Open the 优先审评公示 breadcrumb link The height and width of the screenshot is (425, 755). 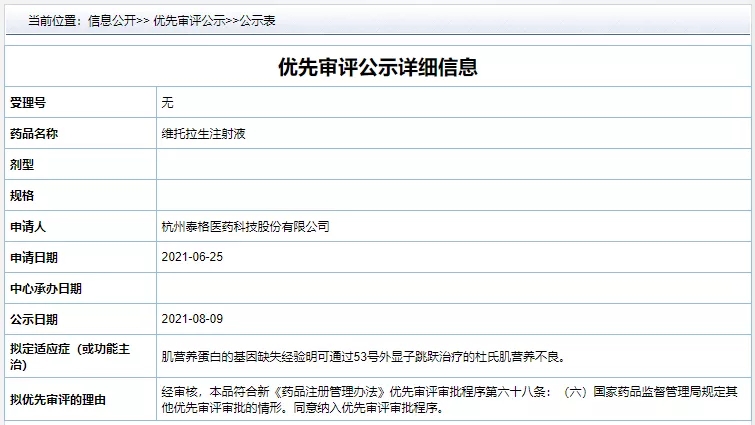(x=189, y=21)
